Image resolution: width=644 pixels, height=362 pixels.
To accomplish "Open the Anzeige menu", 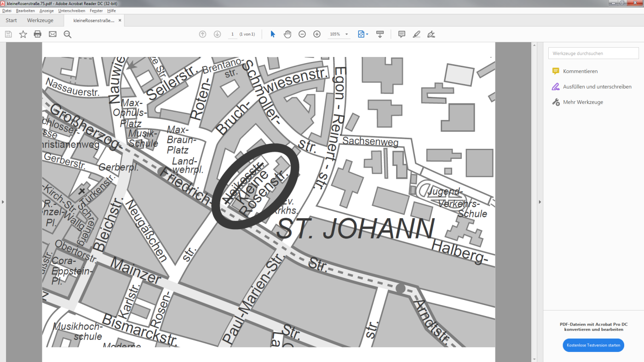I will click(x=46, y=11).
